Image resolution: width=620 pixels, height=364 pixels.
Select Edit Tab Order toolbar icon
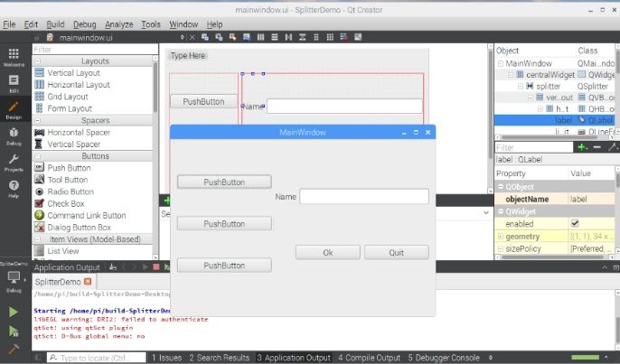click(x=247, y=37)
